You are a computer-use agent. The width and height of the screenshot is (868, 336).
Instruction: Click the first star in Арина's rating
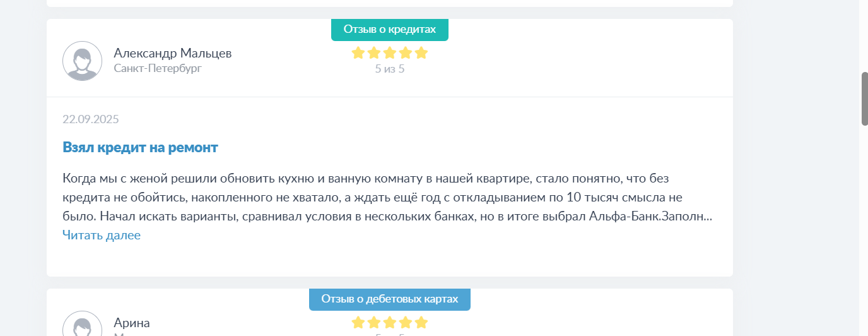[358, 323]
